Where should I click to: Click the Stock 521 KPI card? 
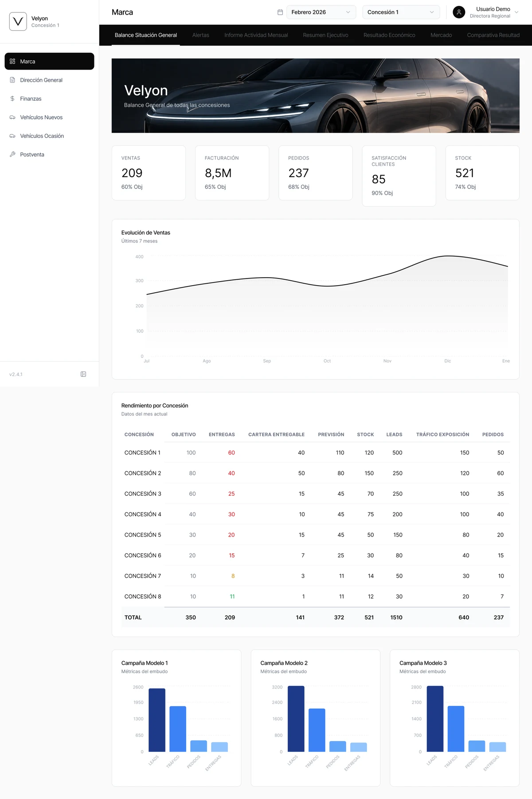point(482,173)
